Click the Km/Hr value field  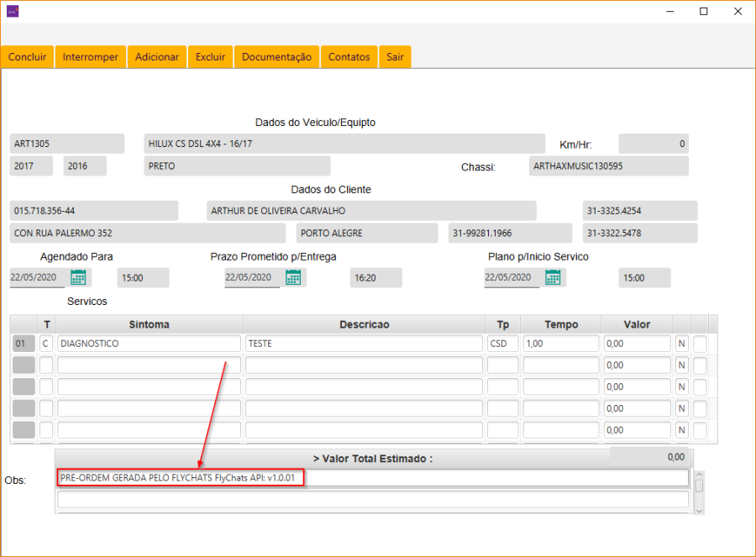coord(654,144)
